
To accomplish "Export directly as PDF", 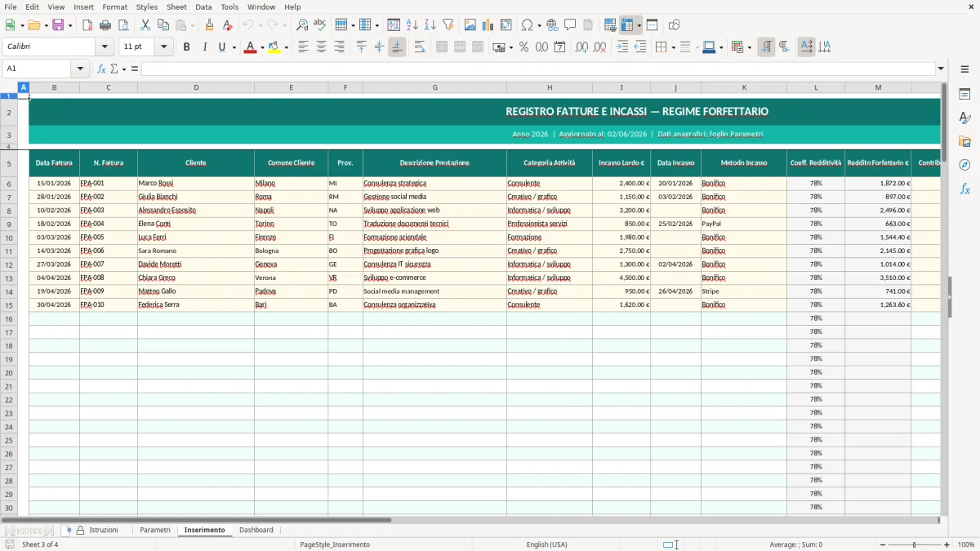I will (87, 25).
